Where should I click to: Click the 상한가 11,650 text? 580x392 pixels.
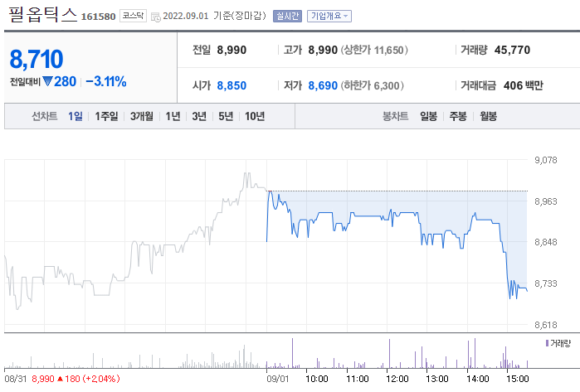point(374,50)
